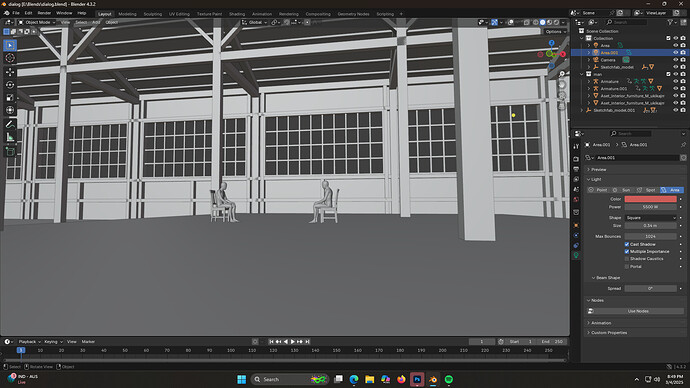Screen dimensions: 690x388
Task: Select the Scale tool
Action: click(10, 97)
